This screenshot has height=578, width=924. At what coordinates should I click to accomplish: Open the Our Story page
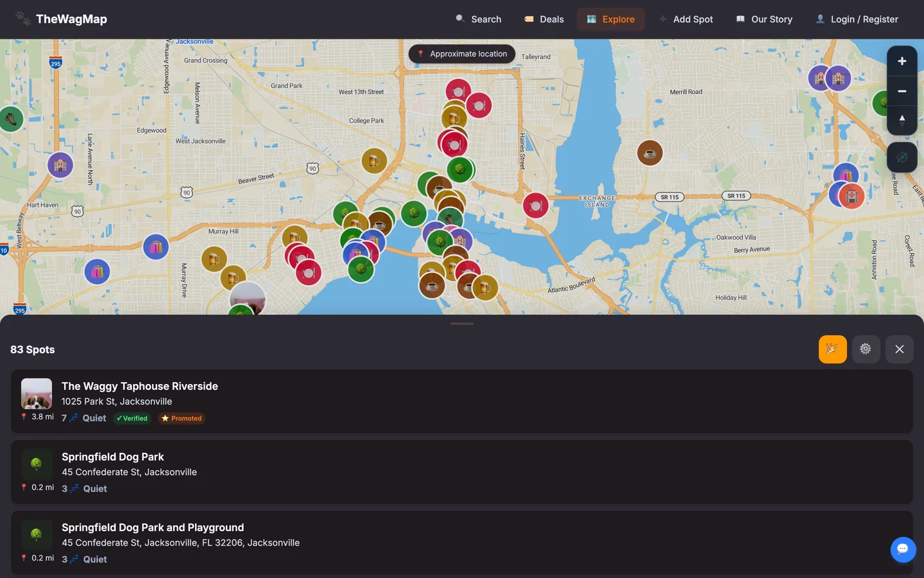tap(764, 19)
